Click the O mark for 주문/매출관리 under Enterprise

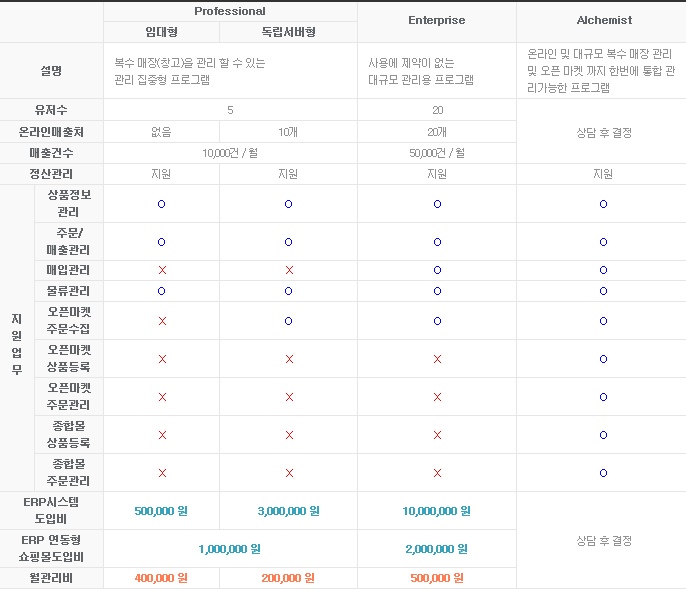point(437,242)
